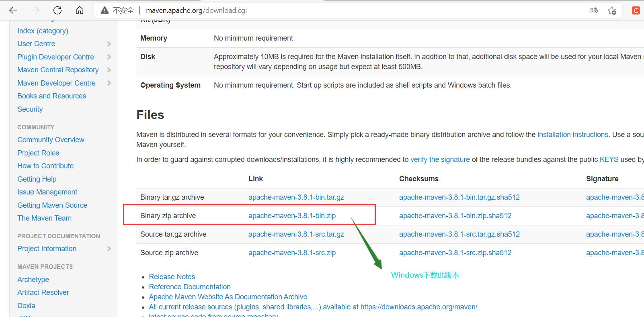This screenshot has width=644, height=317.
Task: Go back using the browser back arrow
Action: 13,10
